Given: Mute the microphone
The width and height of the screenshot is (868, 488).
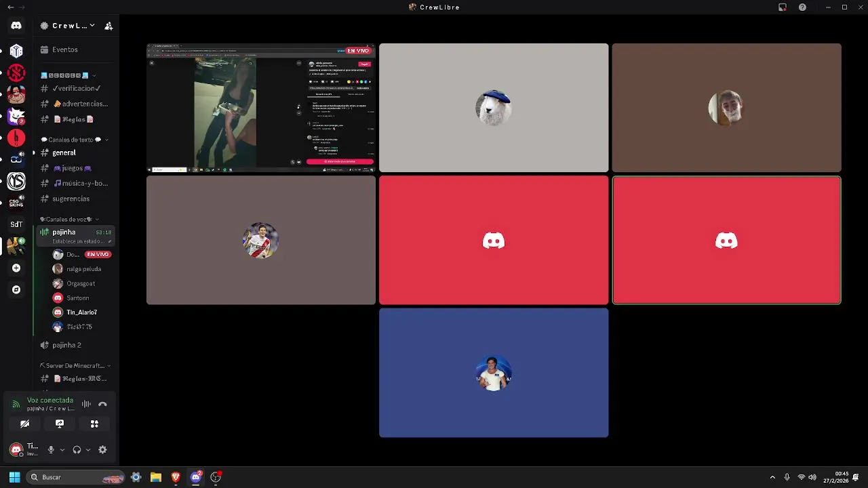Looking at the screenshot, I should [50, 449].
